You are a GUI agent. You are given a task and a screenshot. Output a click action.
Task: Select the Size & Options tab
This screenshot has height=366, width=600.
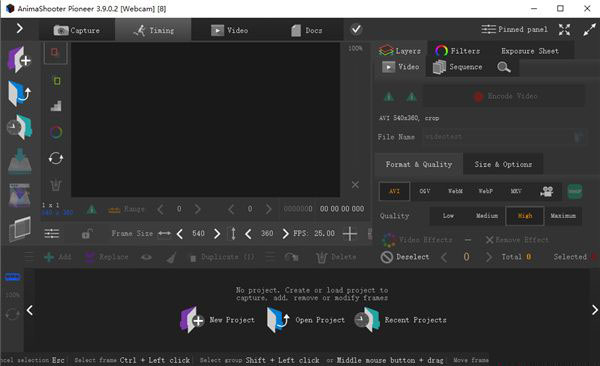tap(503, 164)
